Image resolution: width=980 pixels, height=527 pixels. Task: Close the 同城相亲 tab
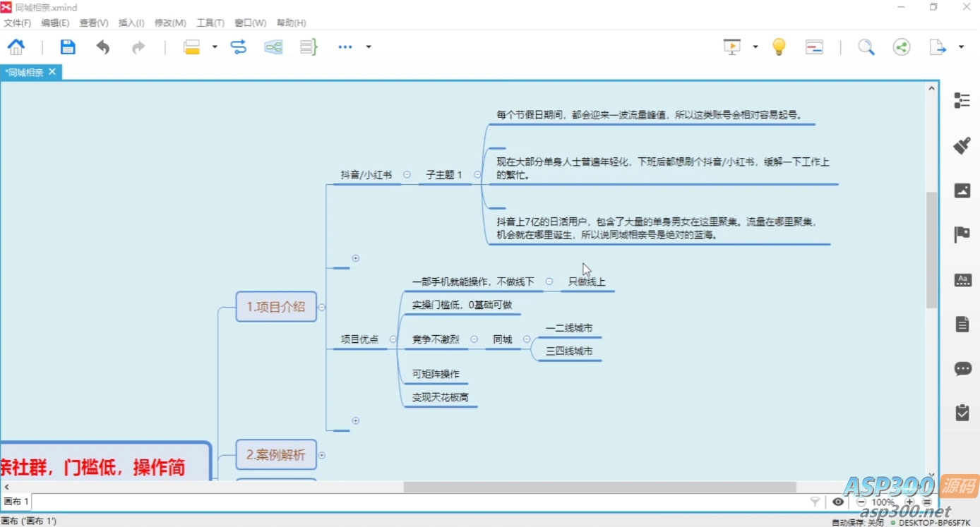click(x=52, y=71)
